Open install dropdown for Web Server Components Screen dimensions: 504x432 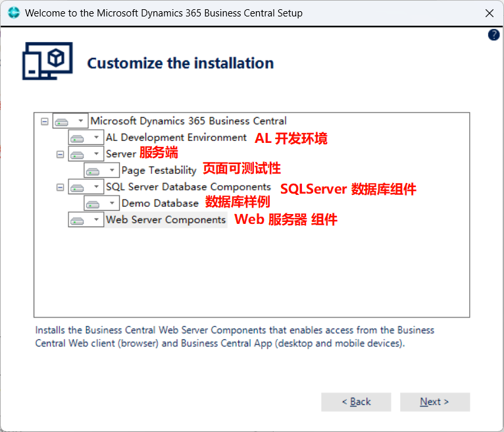(86, 220)
